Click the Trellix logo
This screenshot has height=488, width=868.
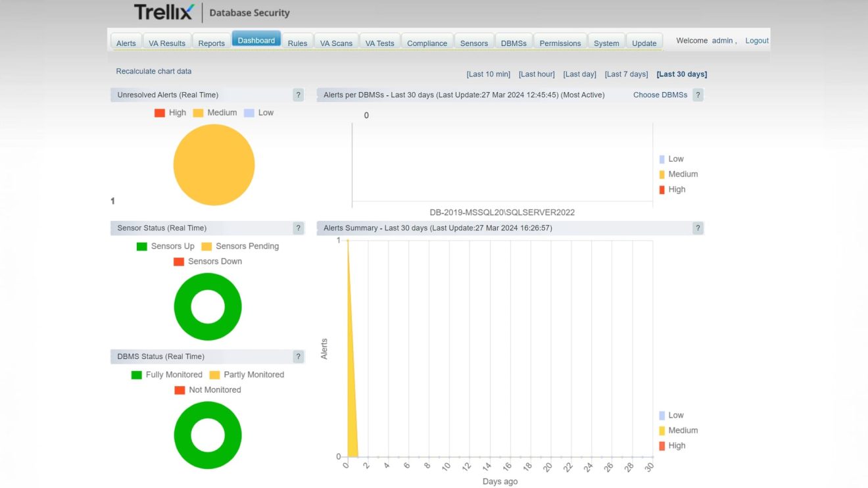164,12
